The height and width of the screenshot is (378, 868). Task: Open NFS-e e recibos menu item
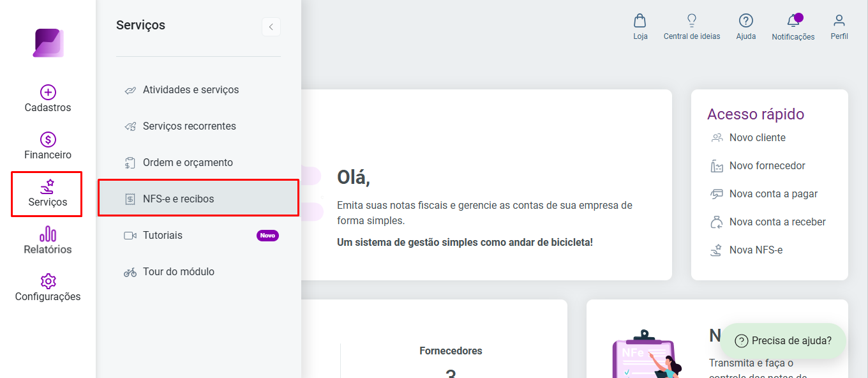click(x=198, y=198)
